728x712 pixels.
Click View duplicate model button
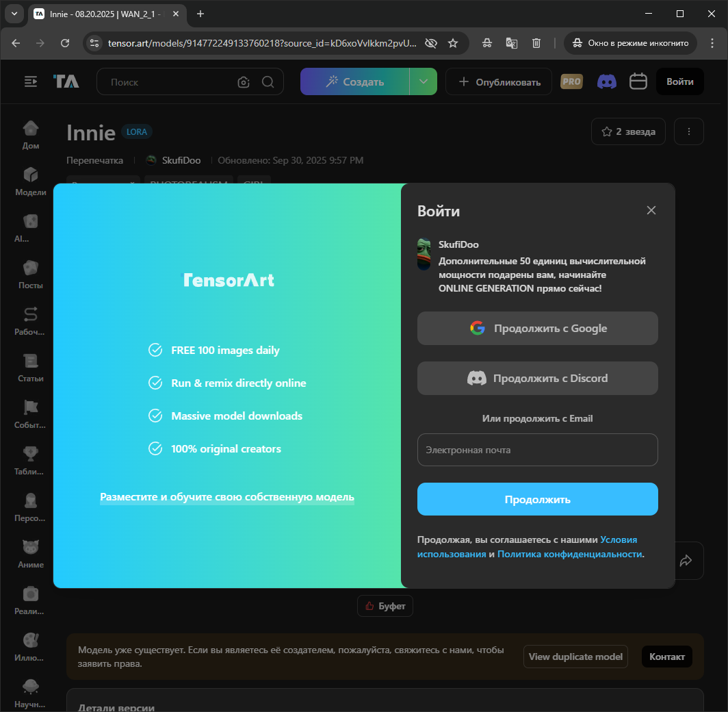point(575,657)
